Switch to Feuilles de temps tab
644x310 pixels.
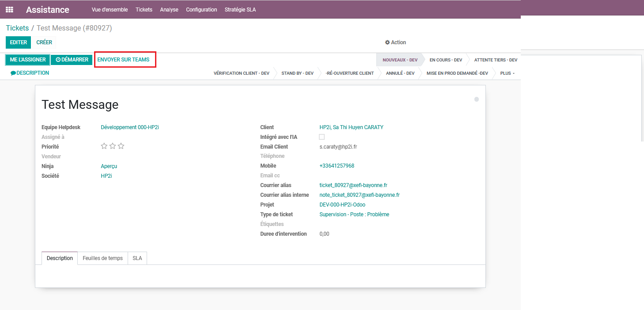click(x=102, y=258)
